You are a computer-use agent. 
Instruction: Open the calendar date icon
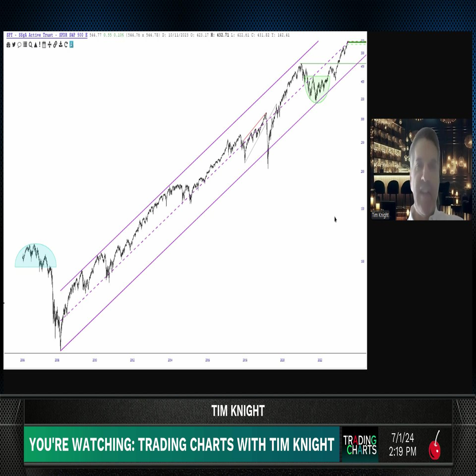(x=44, y=45)
